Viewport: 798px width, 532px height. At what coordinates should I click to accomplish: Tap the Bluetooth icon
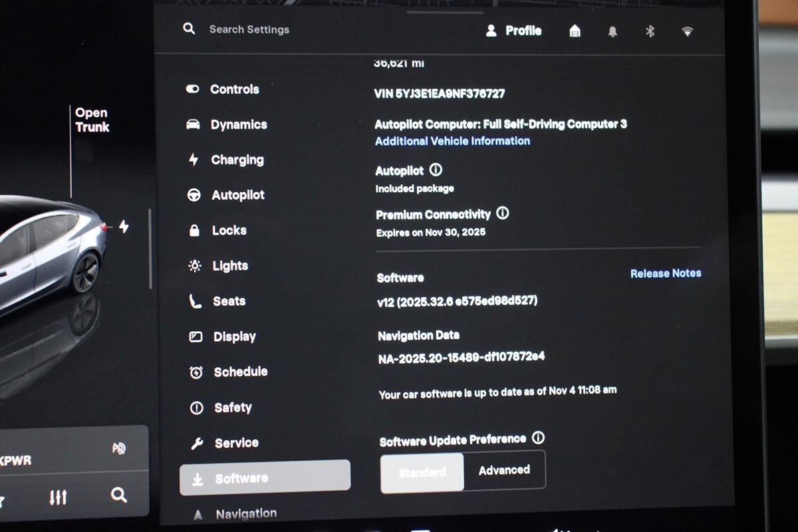click(x=650, y=31)
